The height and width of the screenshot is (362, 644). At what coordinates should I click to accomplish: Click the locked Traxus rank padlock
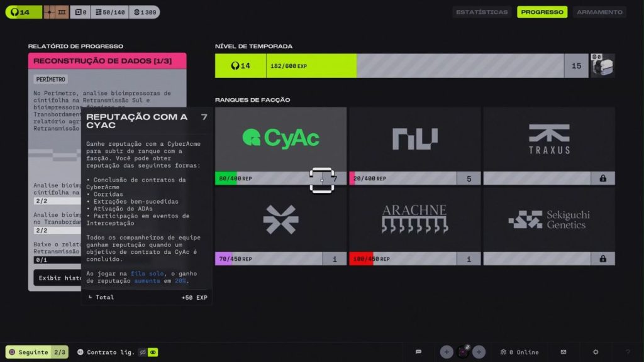tap(602, 178)
